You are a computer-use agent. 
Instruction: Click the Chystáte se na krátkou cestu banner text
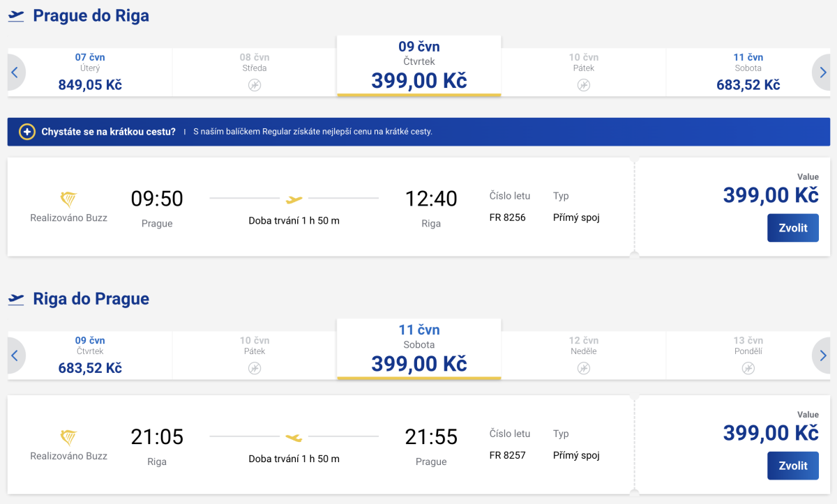(108, 132)
